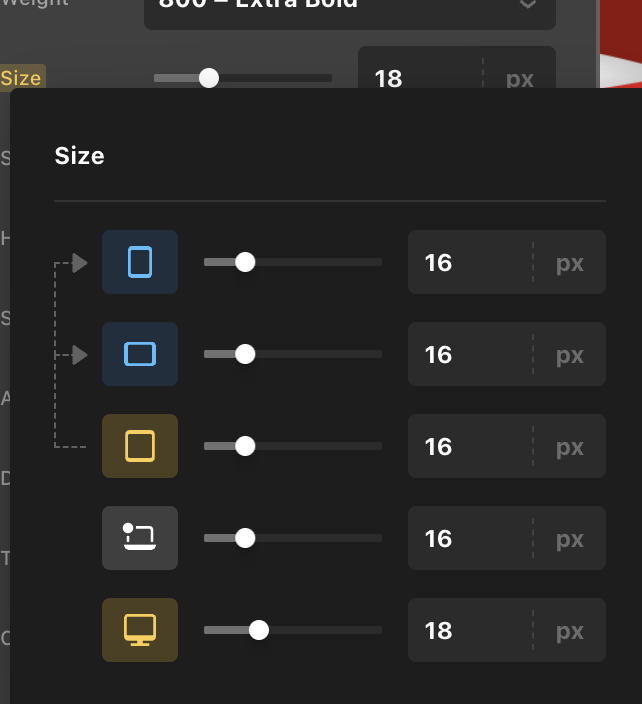Click the mobile landscape size value field
The width and height of the screenshot is (642, 704).
click(465, 354)
